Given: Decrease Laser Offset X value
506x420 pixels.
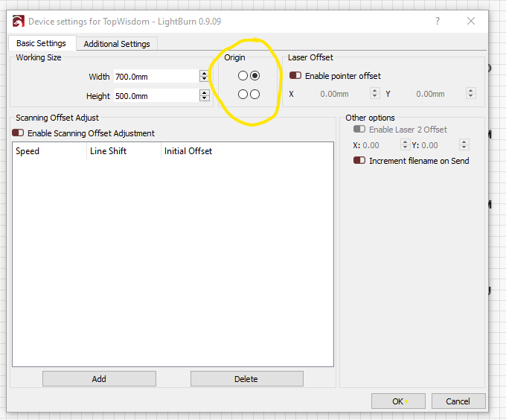Looking at the screenshot, I should tap(374, 97).
